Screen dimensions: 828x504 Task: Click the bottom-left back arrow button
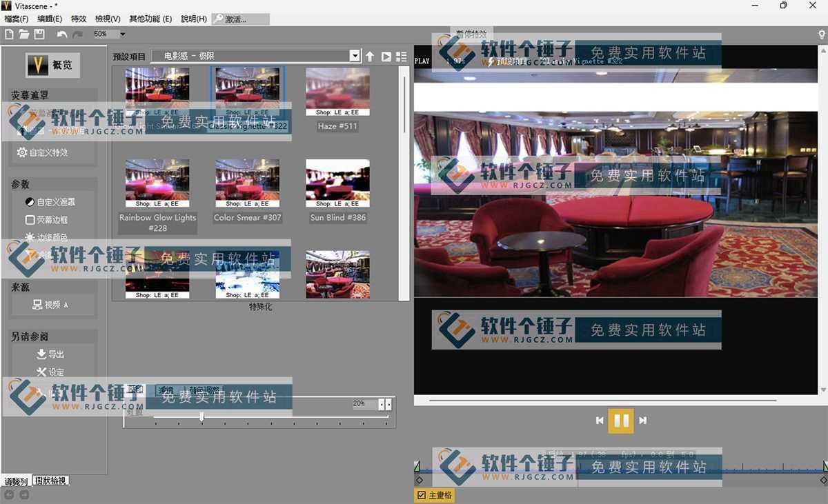[9, 495]
